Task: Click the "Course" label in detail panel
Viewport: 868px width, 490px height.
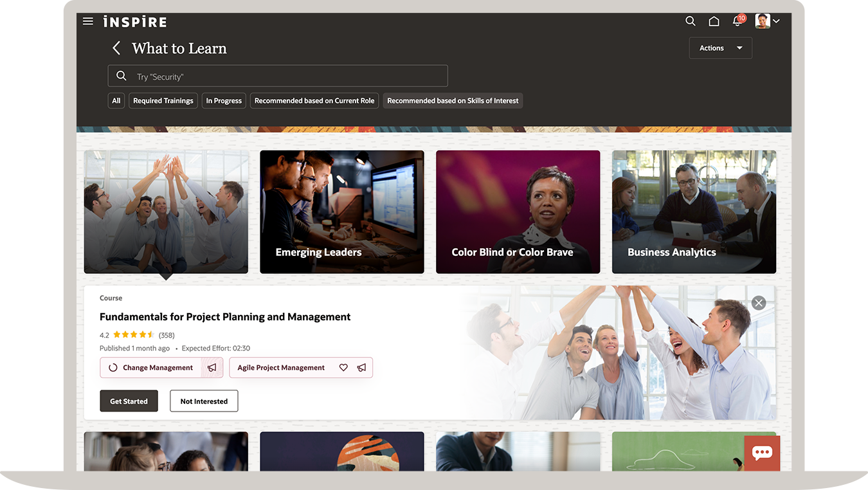Action: pos(111,298)
